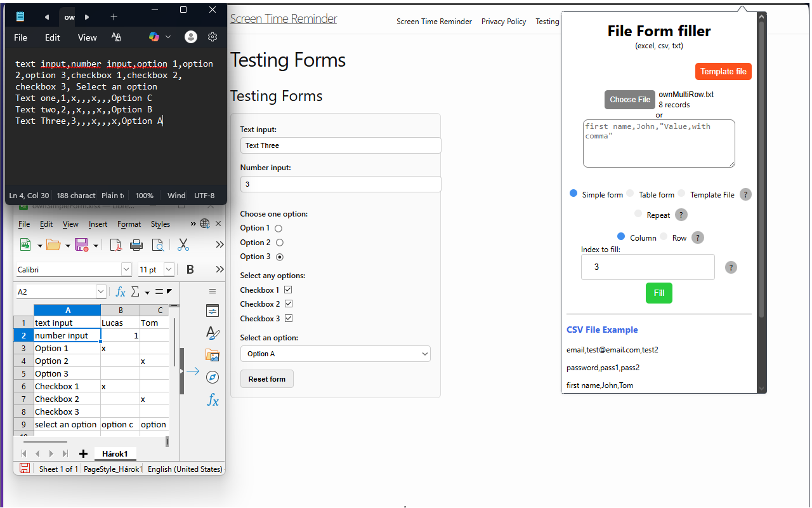812x508 pixels.
Task: Toggle Checkbox 2
Action: coord(289,304)
